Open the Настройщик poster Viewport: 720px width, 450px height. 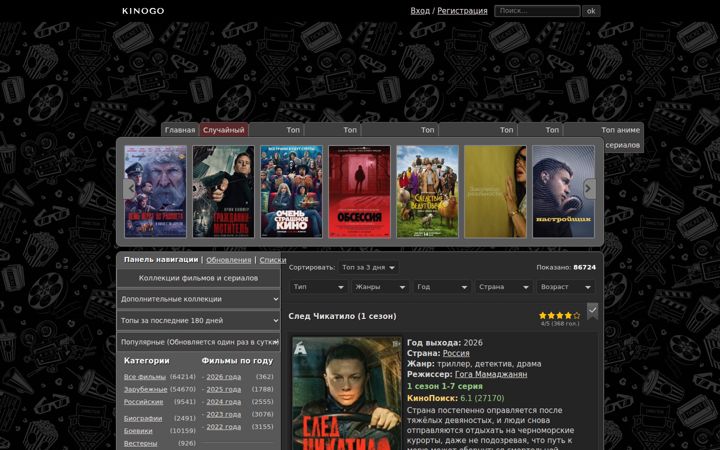[x=563, y=191]
